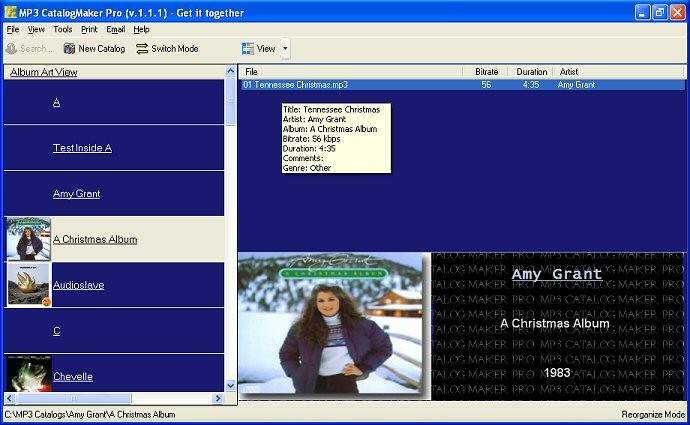Click the Album Art View header
This screenshot has width=690, height=425.
pos(44,72)
